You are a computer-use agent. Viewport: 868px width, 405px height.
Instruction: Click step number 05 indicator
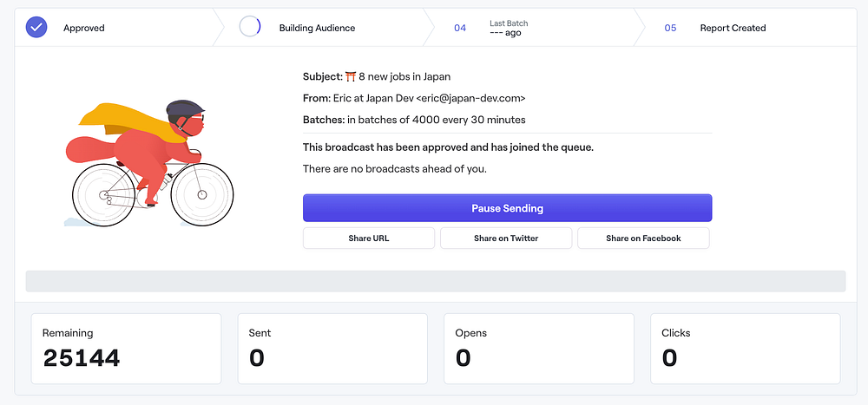click(670, 28)
